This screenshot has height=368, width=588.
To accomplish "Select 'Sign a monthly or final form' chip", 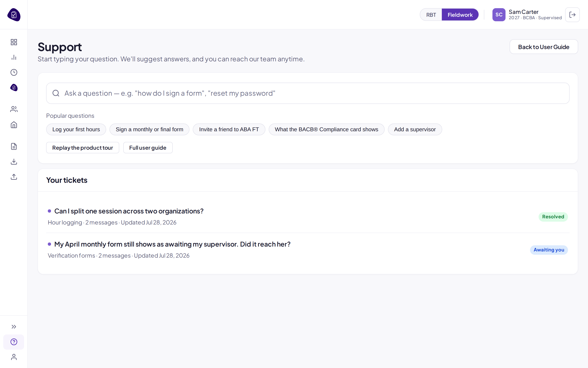I will coord(149,129).
